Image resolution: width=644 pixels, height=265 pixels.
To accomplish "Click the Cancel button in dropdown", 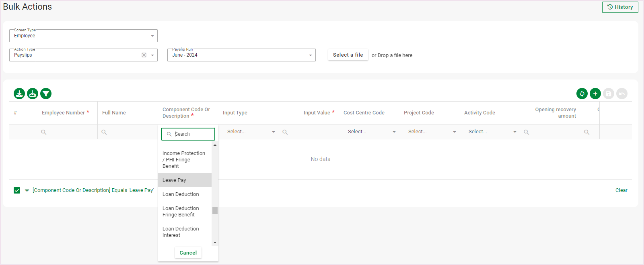I will tap(188, 253).
